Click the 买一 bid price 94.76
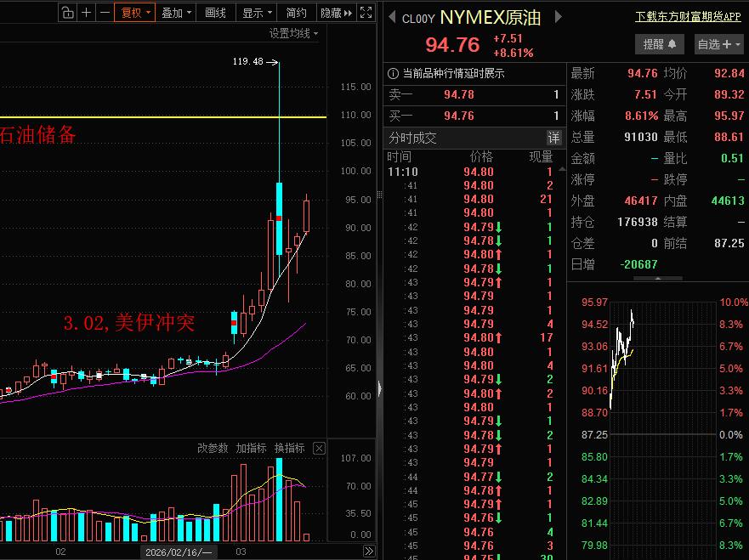The height and width of the screenshot is (560, 749). click(459, 116)
